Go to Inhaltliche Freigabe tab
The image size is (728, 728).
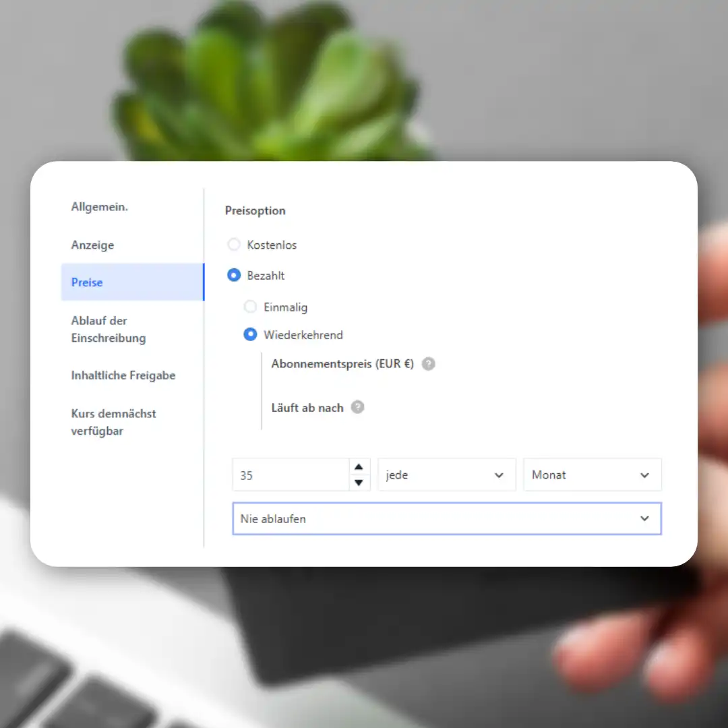[123, 375]
